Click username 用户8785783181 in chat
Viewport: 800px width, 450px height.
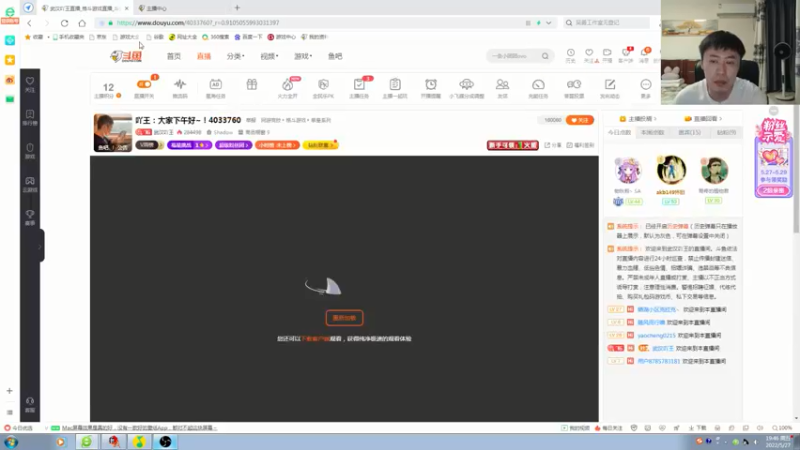click(x=658, y=361)
